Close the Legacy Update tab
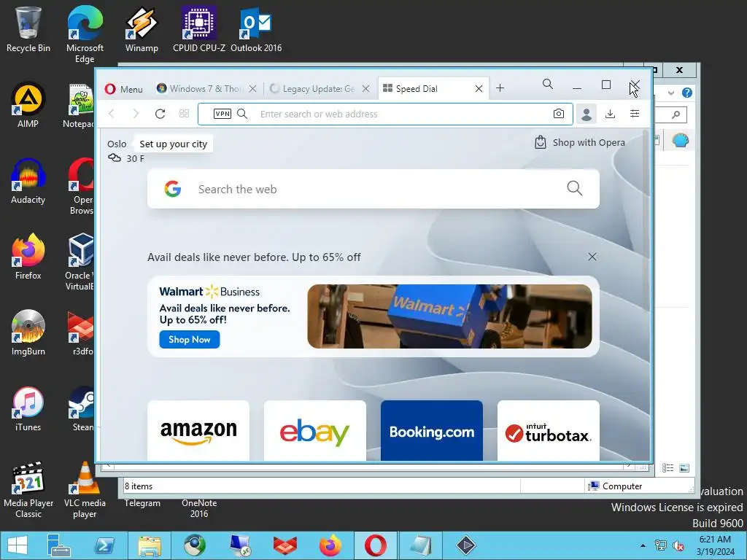 click(x=366, y=88)
